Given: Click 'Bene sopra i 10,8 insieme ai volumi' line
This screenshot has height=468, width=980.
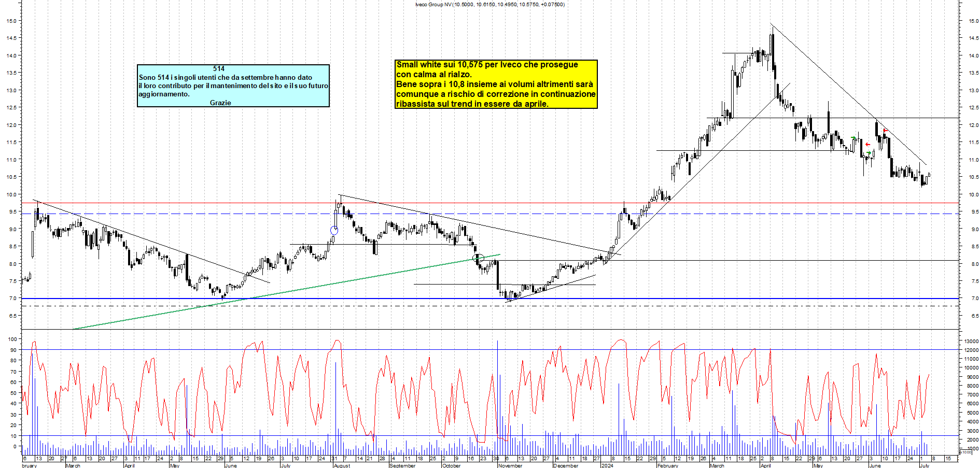Looking at the screenshot, I should pos(495,84).
